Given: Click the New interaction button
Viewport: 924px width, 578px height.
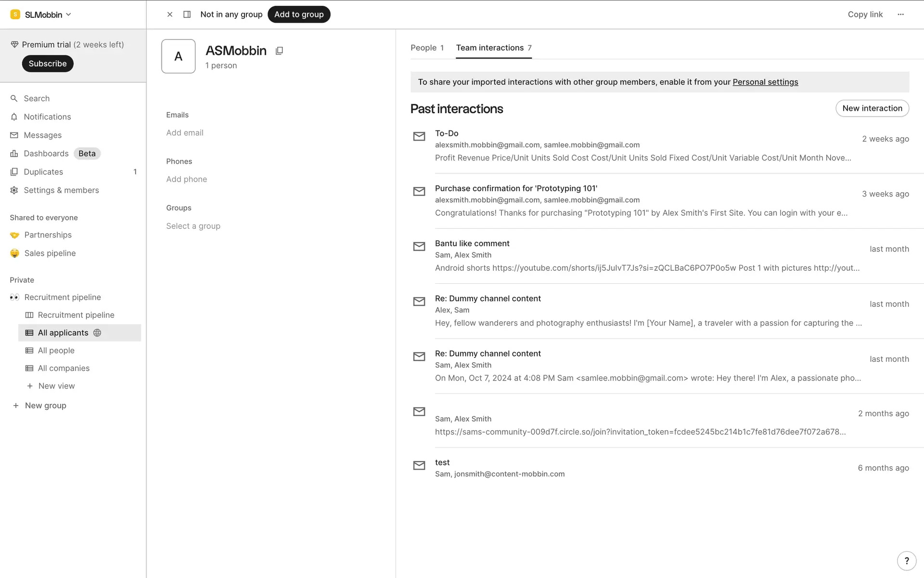Looking at the screenshot, I should click(872, 108).
